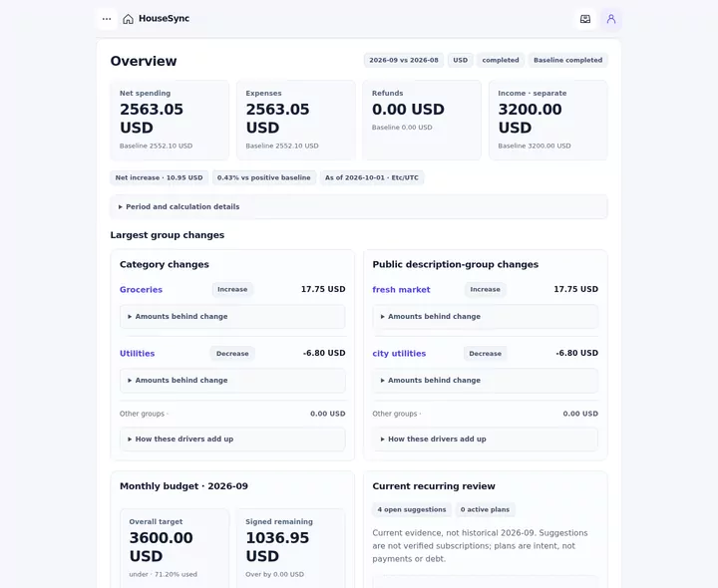718x588 pixels.
Task: Expand Amounts behind change under city utilities
Action: (x=485, y=381)
